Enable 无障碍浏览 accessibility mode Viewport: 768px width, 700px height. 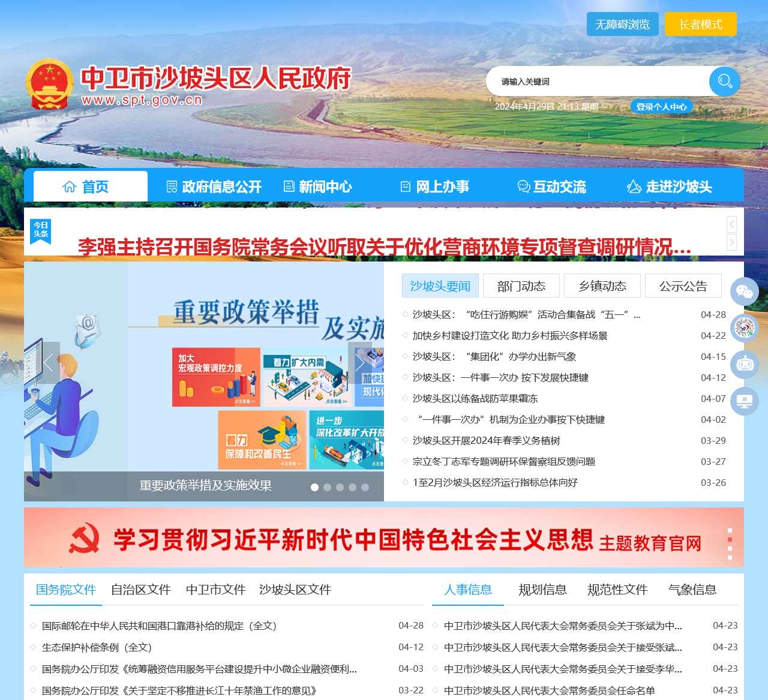[x=622, y=24]
